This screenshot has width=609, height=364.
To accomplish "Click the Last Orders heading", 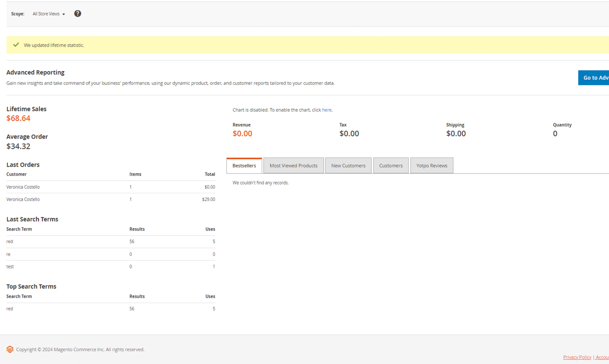I will click(x=23, y=165).
